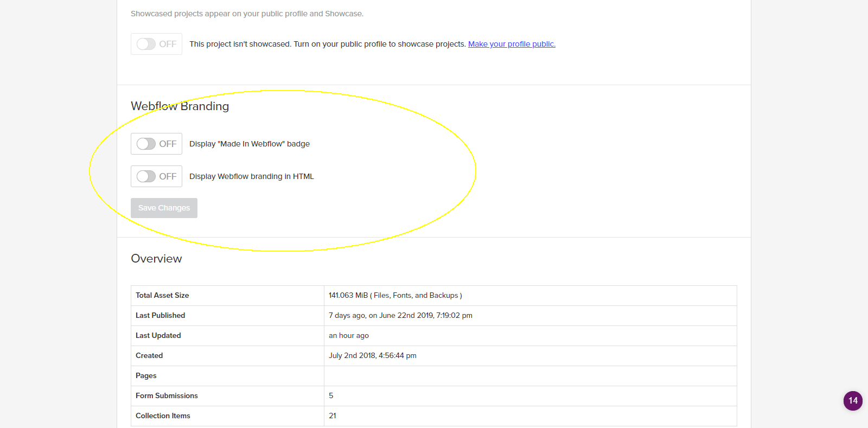The image size is (868, 428).
Task: Click the 'Display Webflow branding in HTML' label
Action: tap(252, 176)
